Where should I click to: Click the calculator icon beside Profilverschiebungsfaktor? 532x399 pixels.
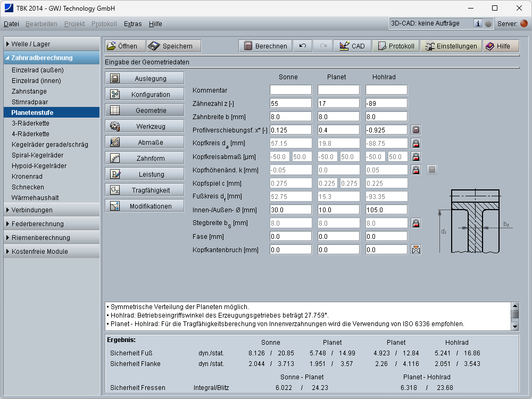coord(416,130)
